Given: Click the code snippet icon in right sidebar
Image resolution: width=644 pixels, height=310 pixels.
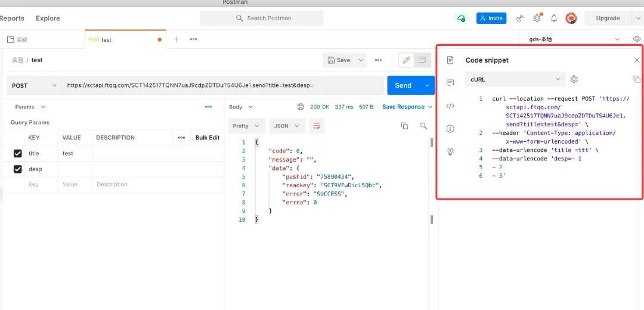Looking at the screenshot, I should pyautogui.click(x=450, y=106).
